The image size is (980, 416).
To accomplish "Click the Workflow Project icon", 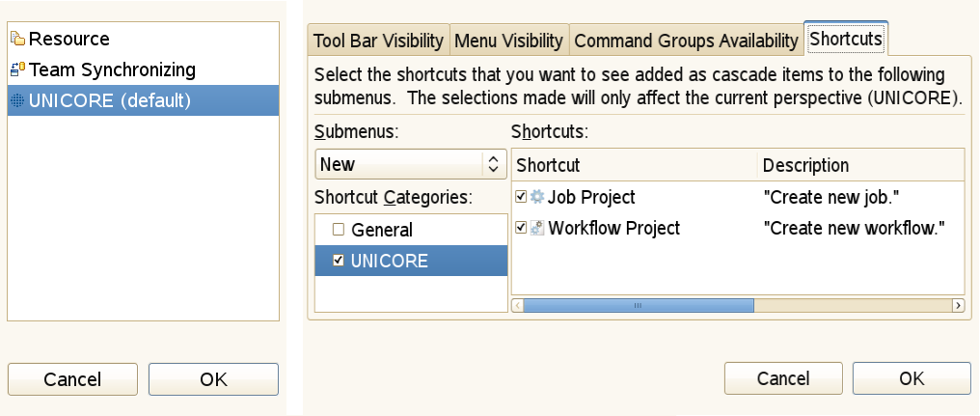I will point(537,229).
